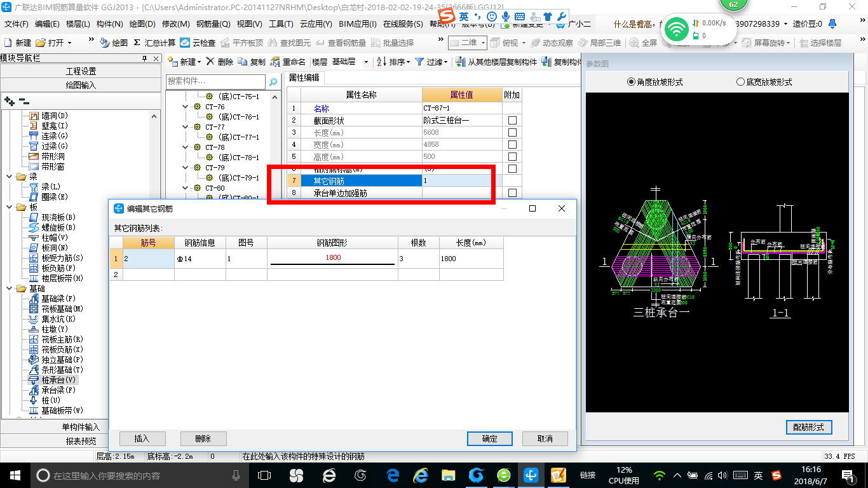Open Windows Start menu
The width and height of the screenshot is (868, 488).
15,475
